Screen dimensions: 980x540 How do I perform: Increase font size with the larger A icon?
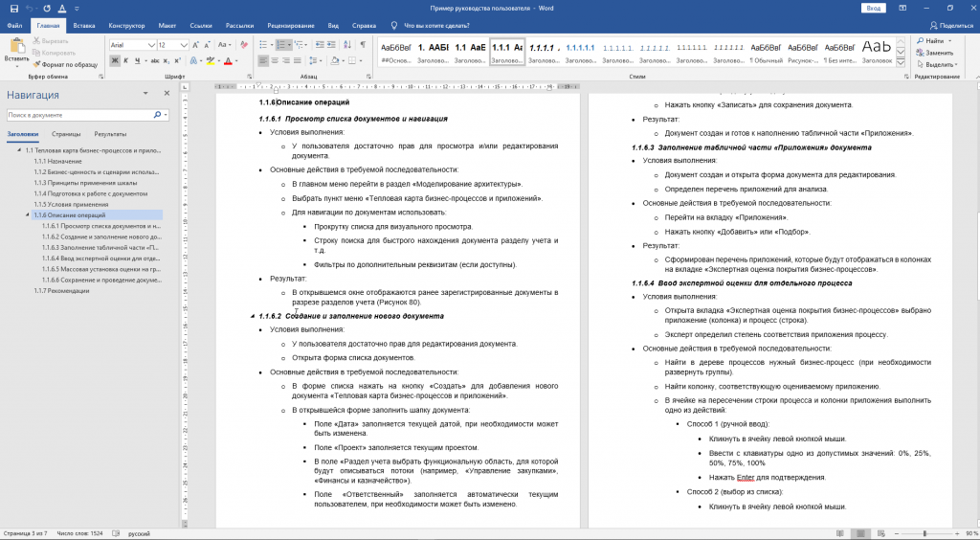pos(195,45)
